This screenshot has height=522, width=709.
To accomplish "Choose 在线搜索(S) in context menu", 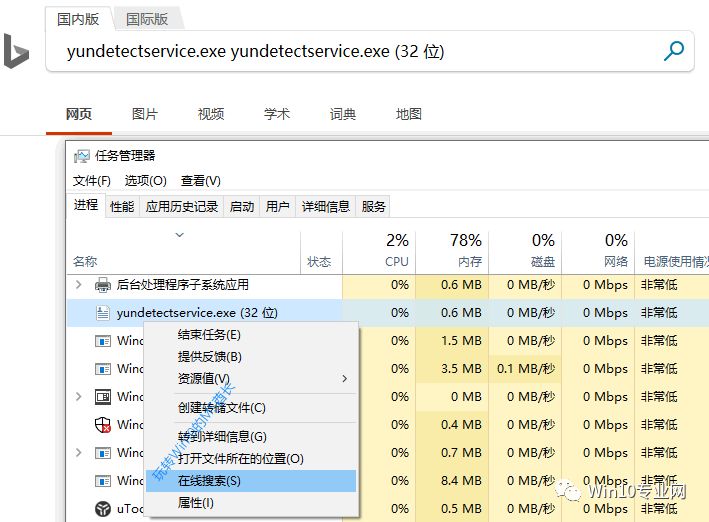I will click(x=251, y=481).
